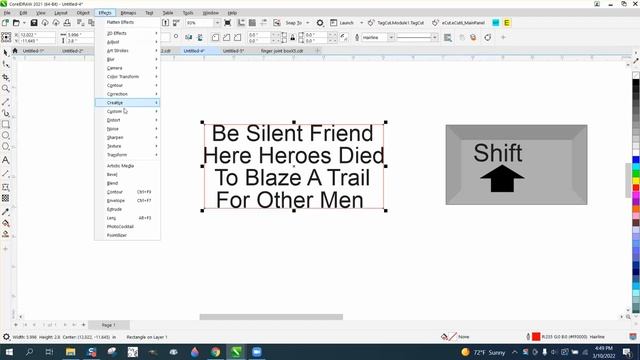Open the Launch dropdown arrow
Viewport: 640px width, 360px height.
click(x=361, y=23)
